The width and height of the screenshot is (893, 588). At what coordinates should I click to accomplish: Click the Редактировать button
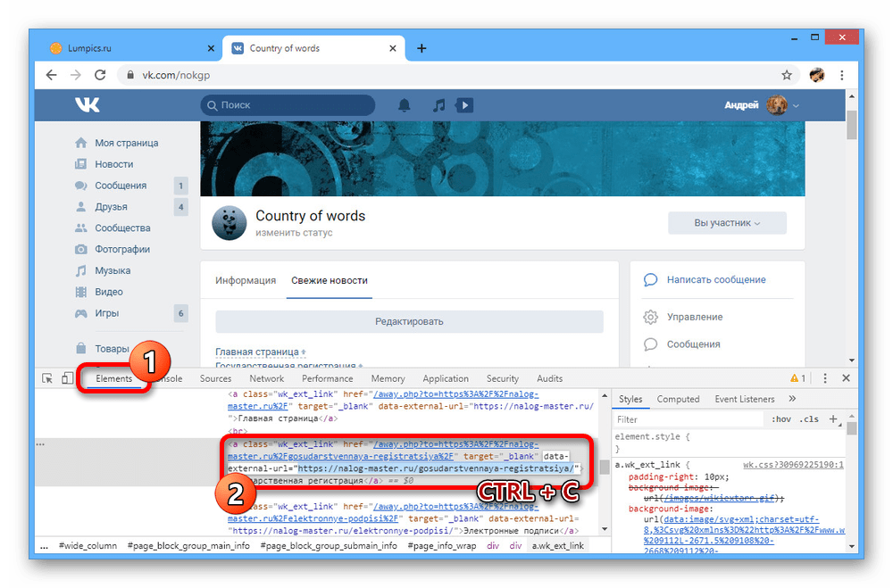(x=409, y=321)
